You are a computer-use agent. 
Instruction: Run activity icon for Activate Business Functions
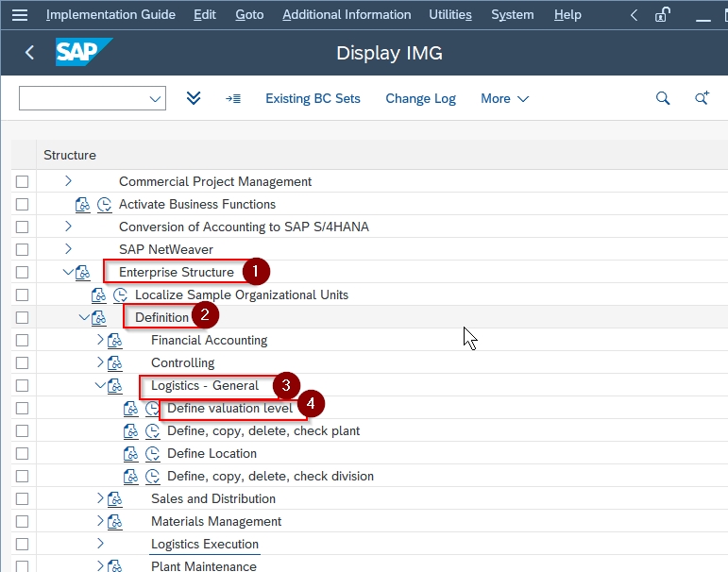point(105,205)
